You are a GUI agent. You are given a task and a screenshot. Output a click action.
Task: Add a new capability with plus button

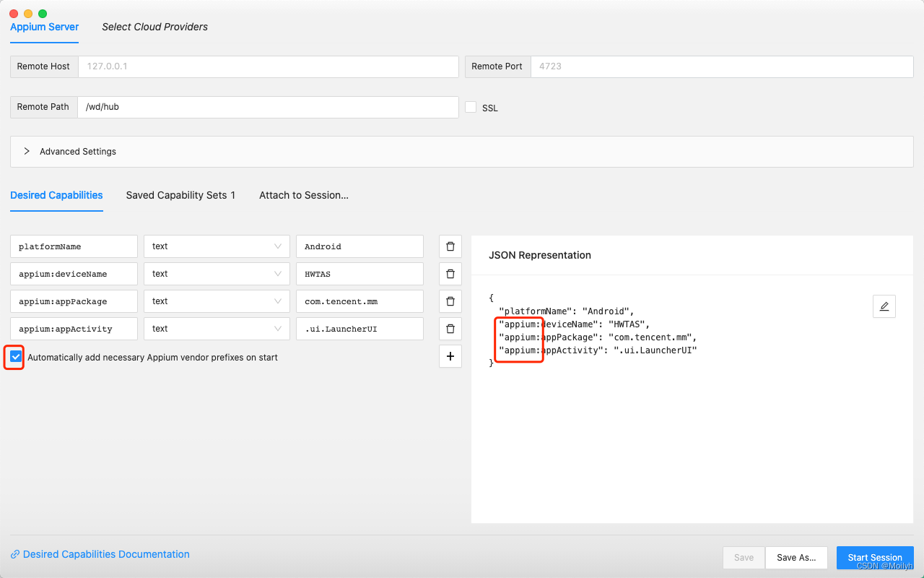click(450, 356)
